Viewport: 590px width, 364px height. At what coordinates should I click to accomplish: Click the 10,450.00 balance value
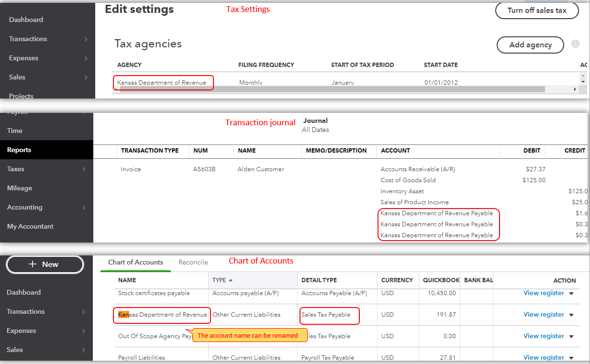(443, 293)
